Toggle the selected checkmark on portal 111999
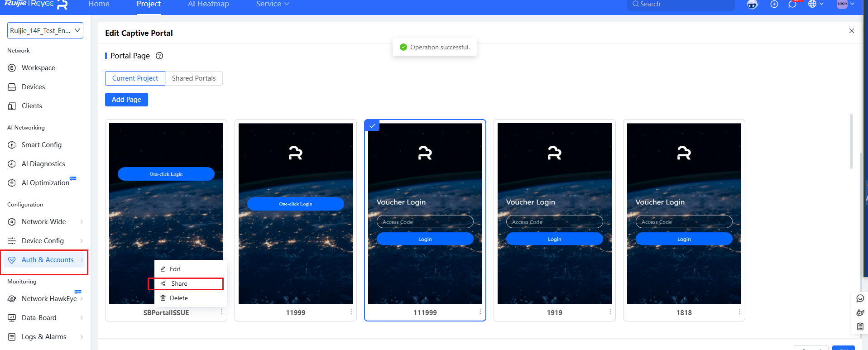Image resolution: width=868 pixels, height=350 pixels. point(372,125)
